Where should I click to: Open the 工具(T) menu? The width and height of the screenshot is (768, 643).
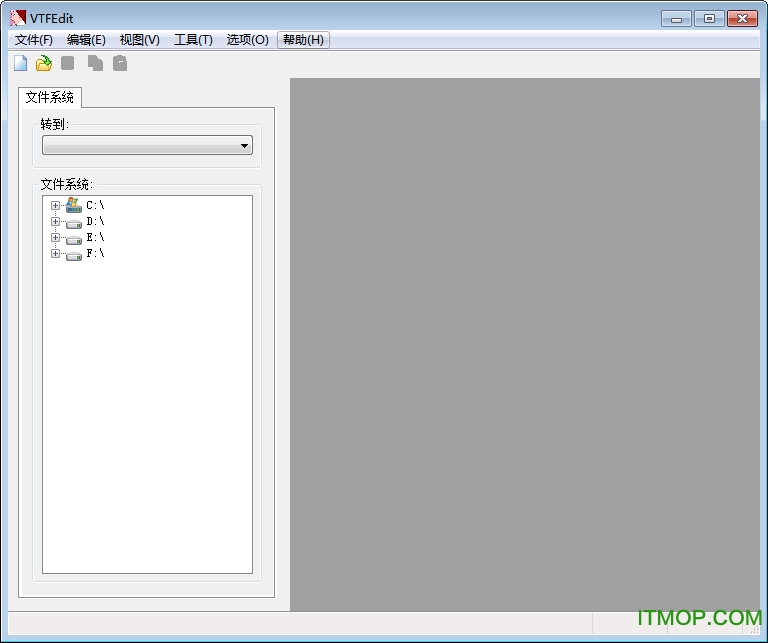click(193, 40)
